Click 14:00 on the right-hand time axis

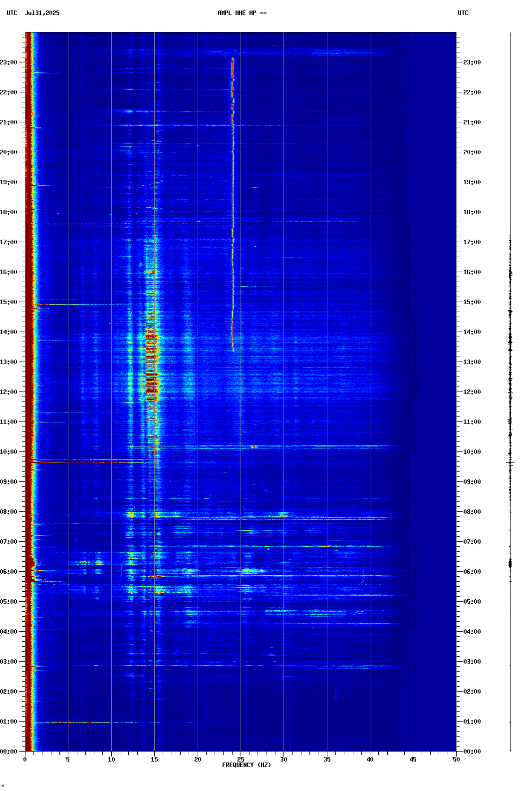tap(472, 332)
